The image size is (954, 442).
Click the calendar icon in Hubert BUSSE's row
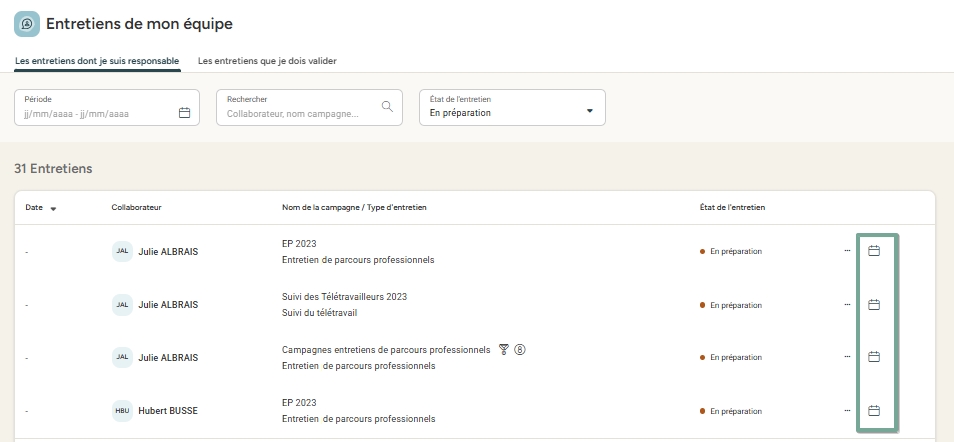(873, 410)
